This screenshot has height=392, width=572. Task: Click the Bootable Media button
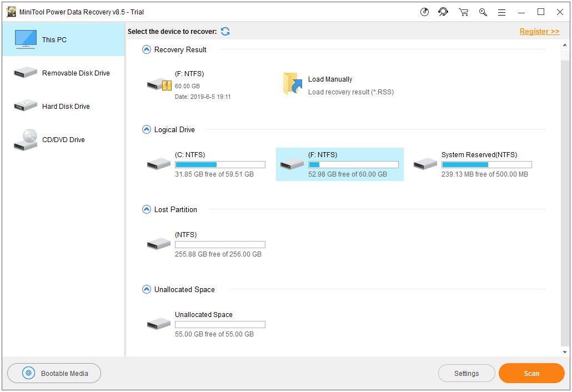coord(54,373)
